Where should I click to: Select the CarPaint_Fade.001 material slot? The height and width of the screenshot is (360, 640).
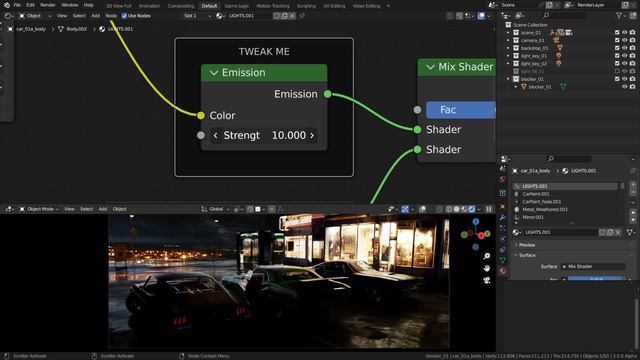pos(565,202)
